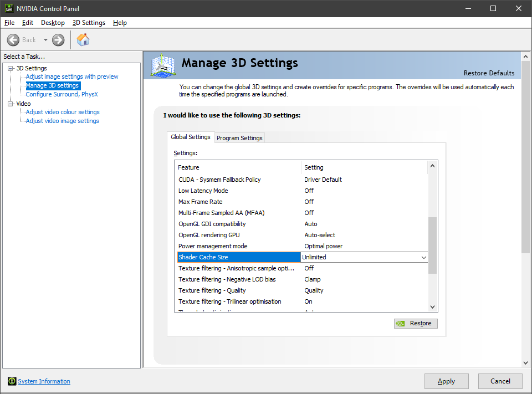The image size is (532, 394).
Task: Select the Low Latency Mode row
Action: (x=303, y=191)
